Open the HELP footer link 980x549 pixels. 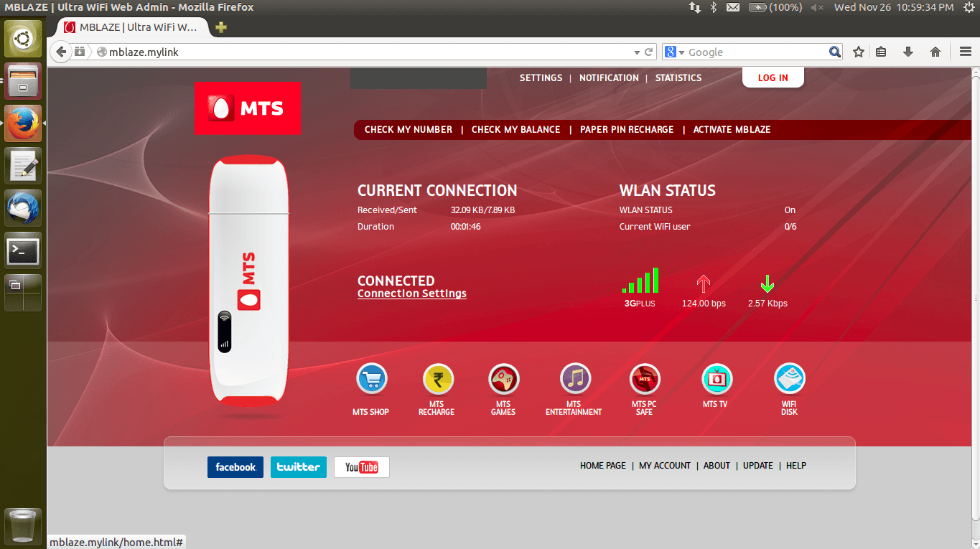tap(796, 466)
